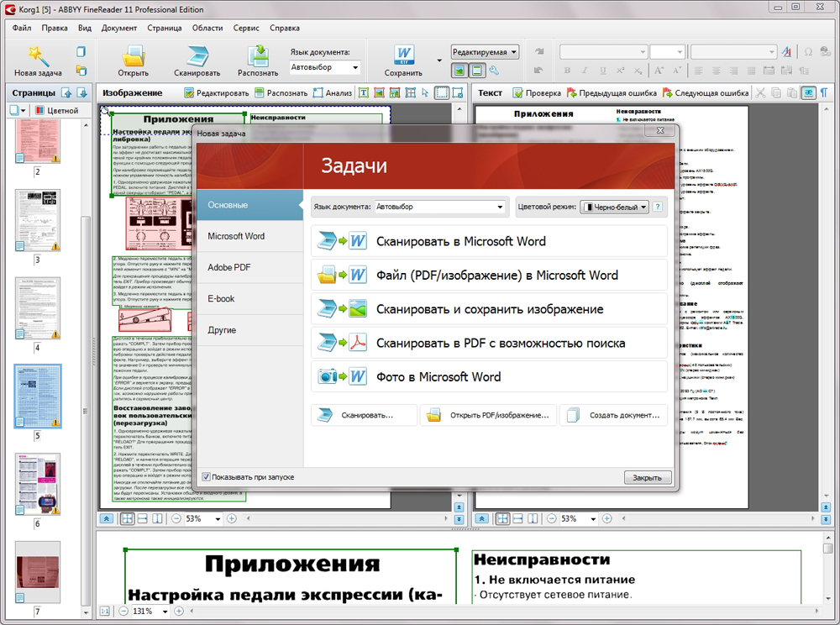Open the Сервис menu
This screenshot has width=840, height=625.
click(246, 28)
